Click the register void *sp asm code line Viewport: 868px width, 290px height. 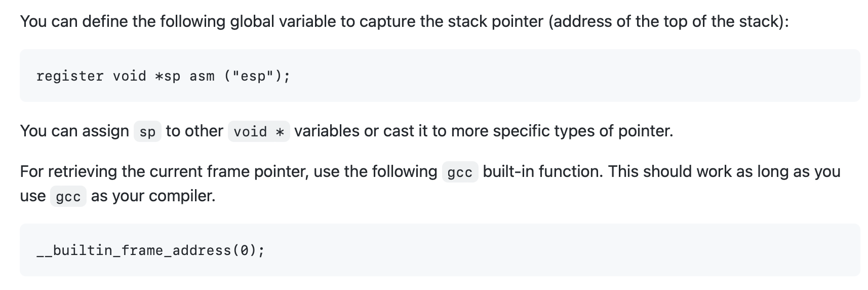163,76
